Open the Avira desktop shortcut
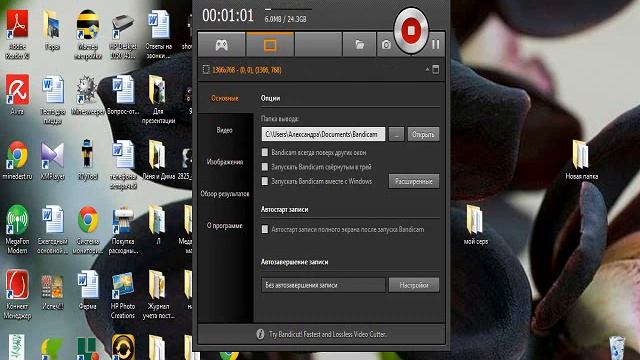This screenshot has height=360, width=640. [x=17, y=96]
